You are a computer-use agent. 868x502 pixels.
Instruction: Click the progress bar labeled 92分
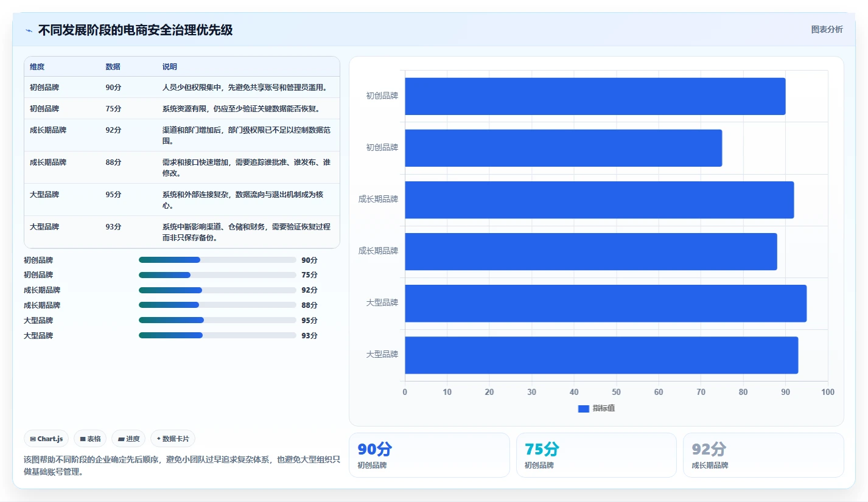pyautogui.click(x=217, y=290)
